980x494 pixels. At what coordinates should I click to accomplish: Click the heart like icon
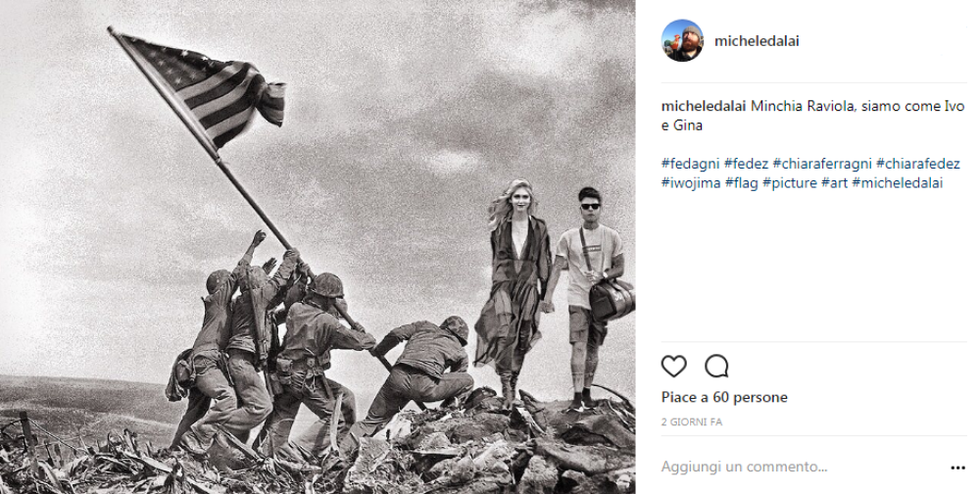[674, 367]
